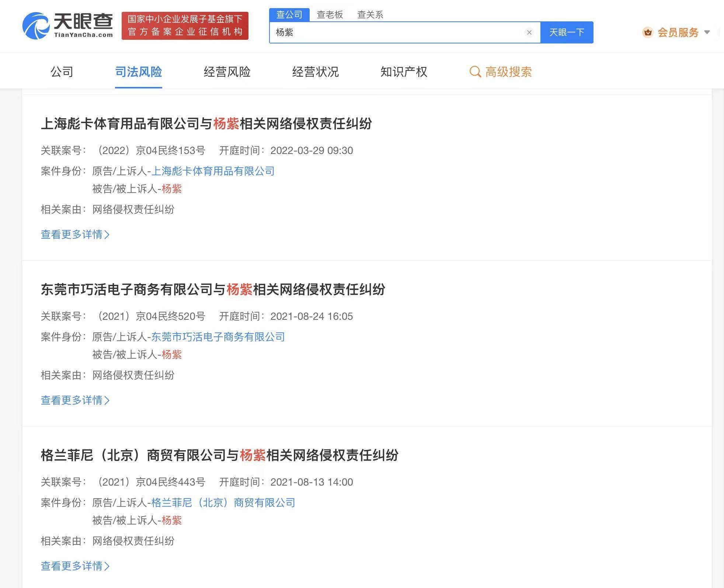Open 查看更多详情 for 东莞市巧活 case

coord(75,400)
